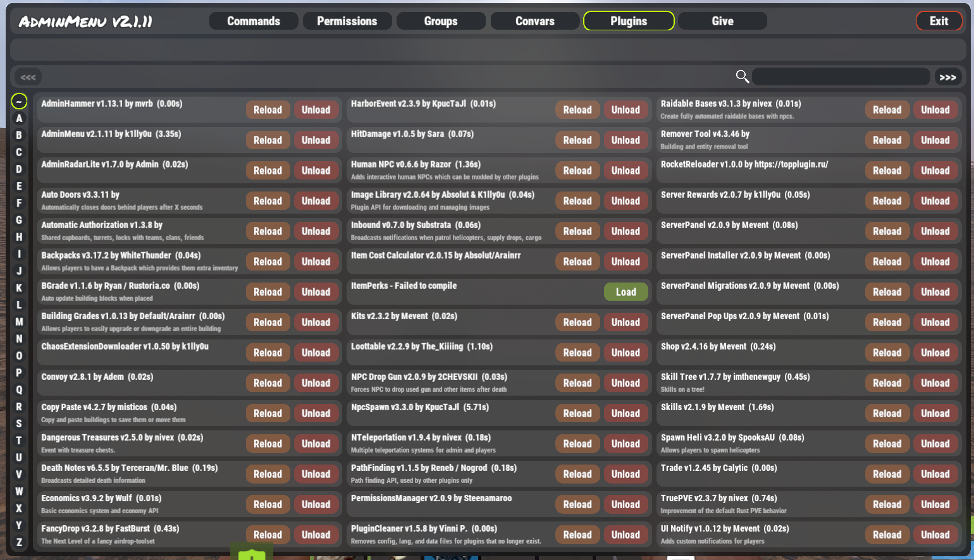Filter plugins by letter B
Image resolution: width=974 pixels, height=560 pixels.
click(19, 135)
